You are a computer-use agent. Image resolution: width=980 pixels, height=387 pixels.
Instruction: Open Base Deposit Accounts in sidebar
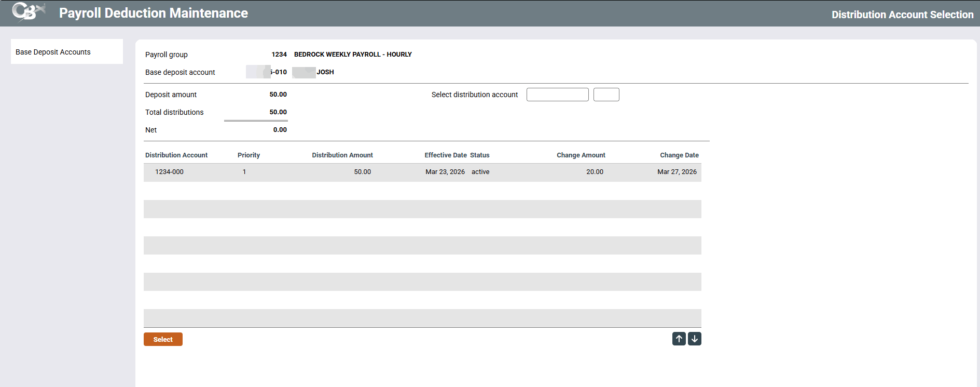53,52
